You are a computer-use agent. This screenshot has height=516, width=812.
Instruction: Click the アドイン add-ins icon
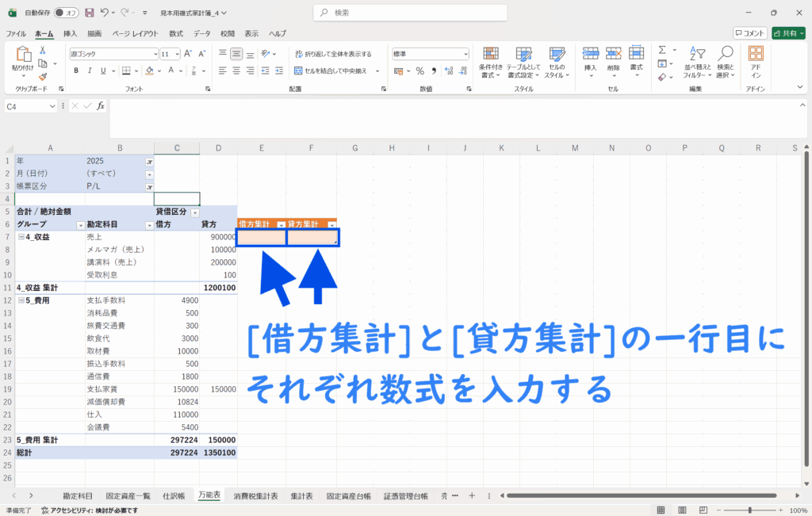(756, 61)
